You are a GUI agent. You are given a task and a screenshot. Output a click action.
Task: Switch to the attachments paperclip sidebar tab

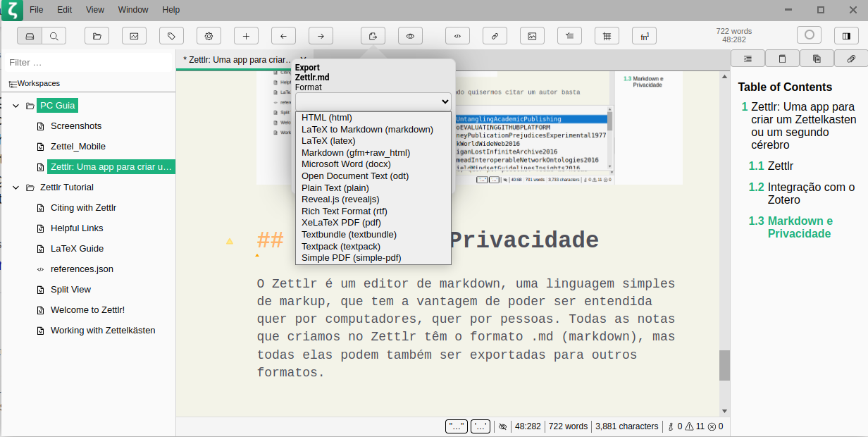pos(851,59)
